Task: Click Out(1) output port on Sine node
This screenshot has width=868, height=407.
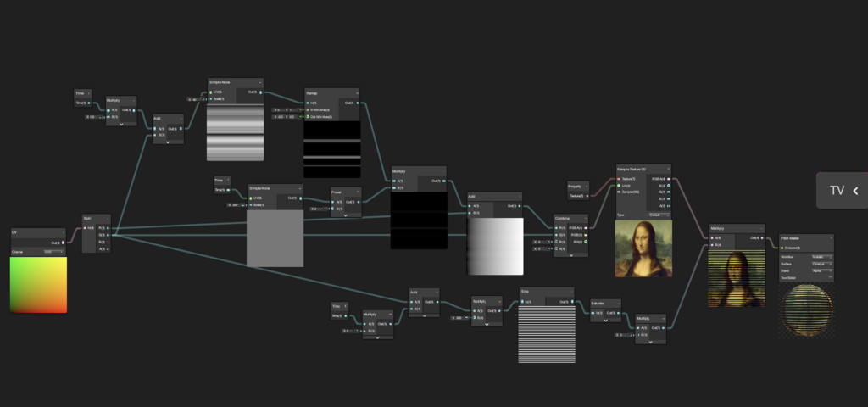Action: pos(572,302)
